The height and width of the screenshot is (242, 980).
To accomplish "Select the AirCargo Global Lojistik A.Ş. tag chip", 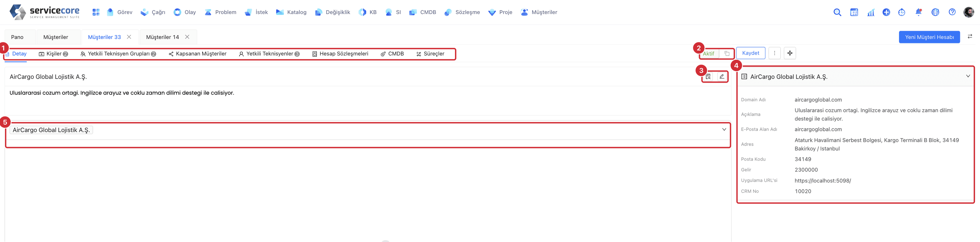I will click(x=51, y=130).
